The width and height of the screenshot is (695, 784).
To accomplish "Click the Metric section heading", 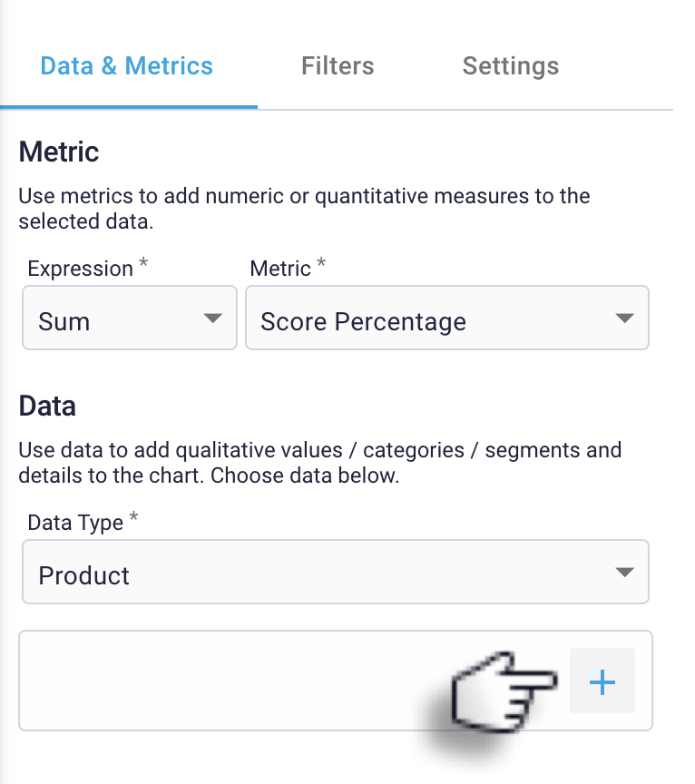I will coord(59,152).
